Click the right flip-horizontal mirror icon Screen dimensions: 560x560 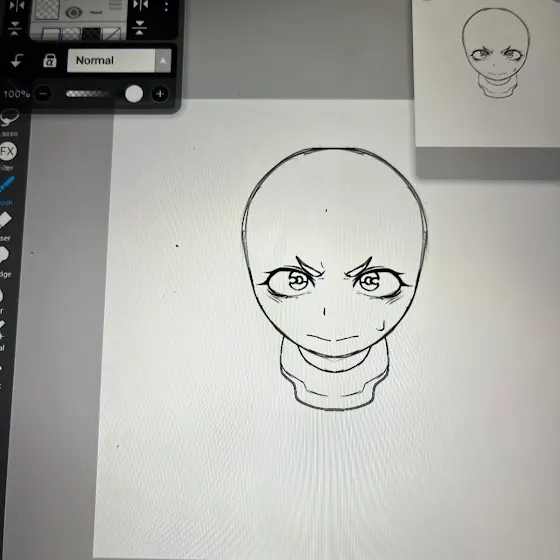[140, 5]
